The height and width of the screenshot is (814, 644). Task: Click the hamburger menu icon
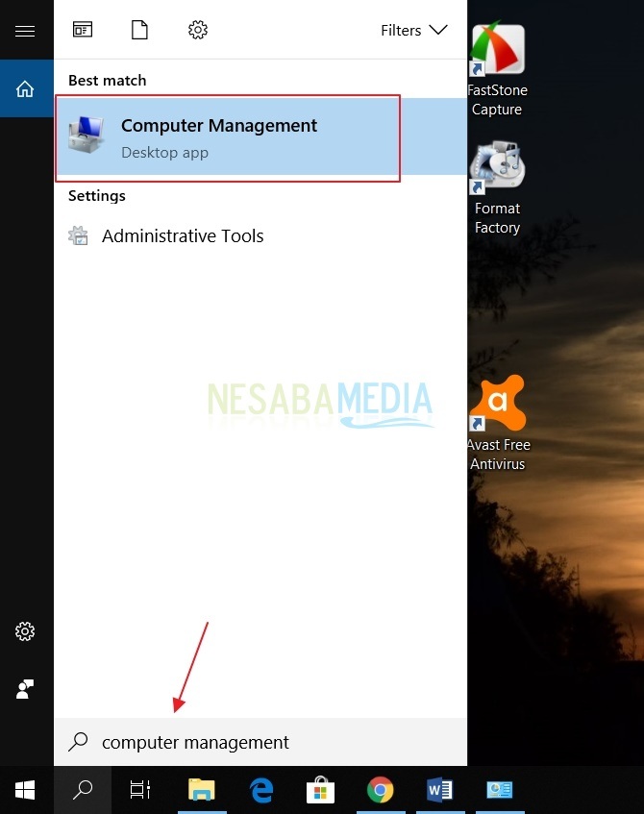click(x=25, y=31)
